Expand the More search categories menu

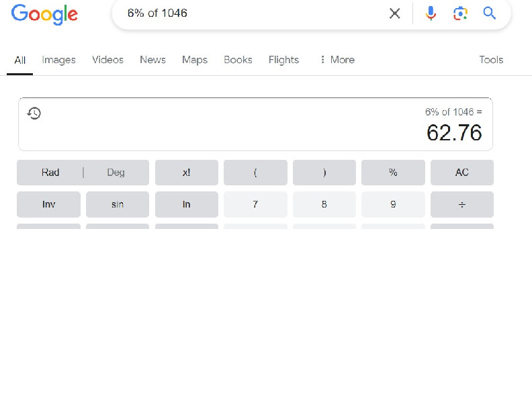pyautogui.click(x=337, y=60)
